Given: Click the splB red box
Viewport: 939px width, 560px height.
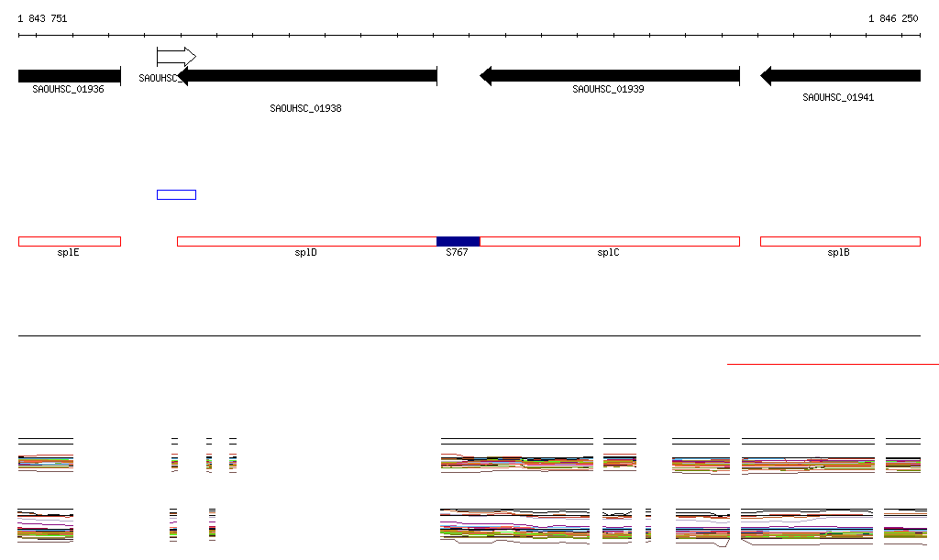Looking at the screenshot, I should [840, 242].
